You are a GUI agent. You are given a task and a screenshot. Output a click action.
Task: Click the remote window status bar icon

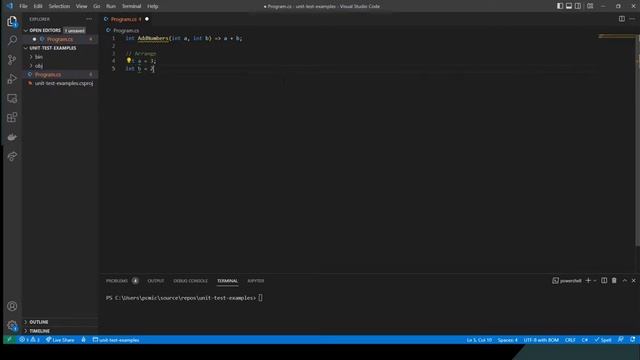coord(9,340)
